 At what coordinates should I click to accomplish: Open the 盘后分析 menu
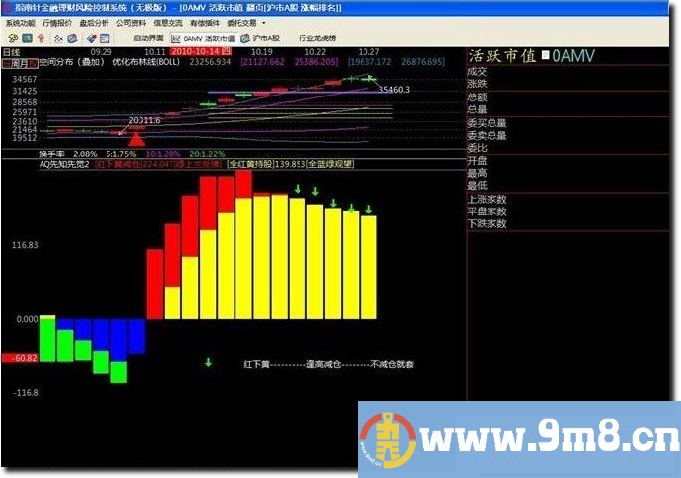coord(94,23)
